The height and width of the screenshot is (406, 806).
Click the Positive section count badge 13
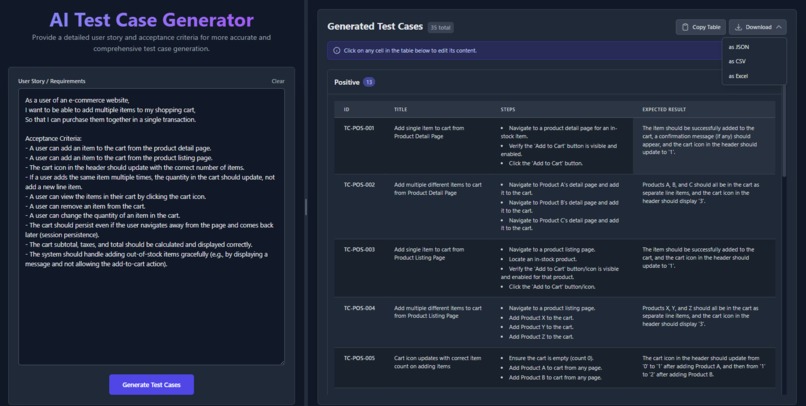click(x=369, y=82)
